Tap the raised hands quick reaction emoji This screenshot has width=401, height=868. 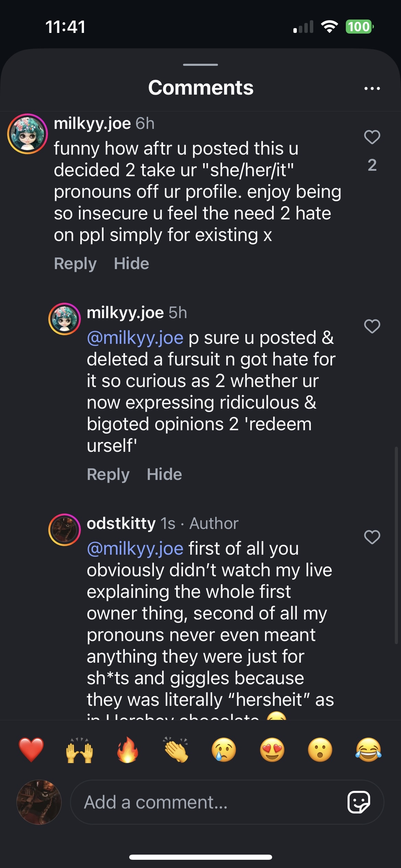[x=79, y=750]
